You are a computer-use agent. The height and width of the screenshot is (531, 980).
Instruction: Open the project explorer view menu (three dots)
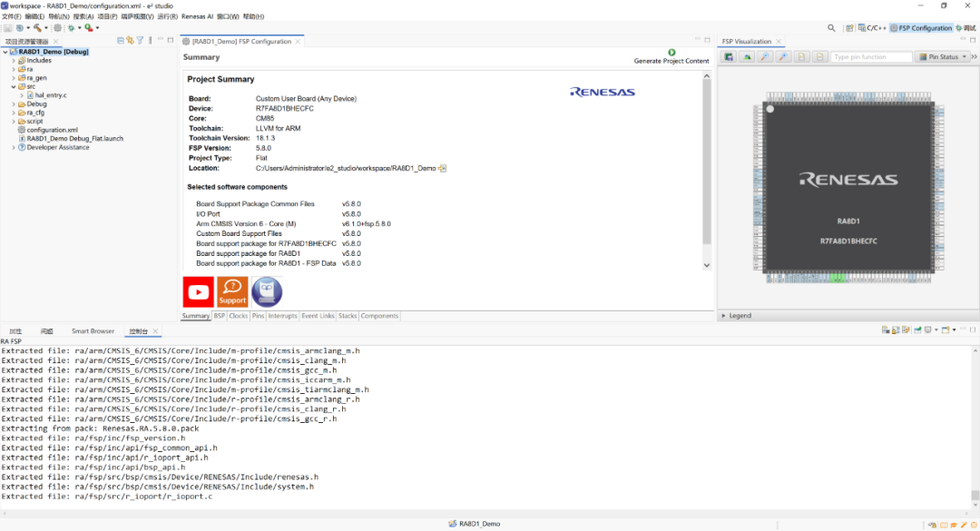click(150, 41)
